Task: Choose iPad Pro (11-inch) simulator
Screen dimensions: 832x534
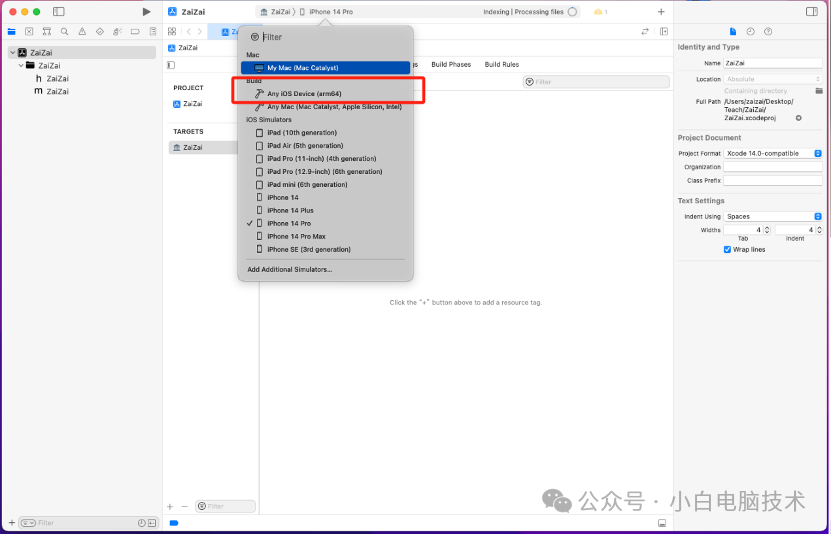Action: tap(325, 159)
